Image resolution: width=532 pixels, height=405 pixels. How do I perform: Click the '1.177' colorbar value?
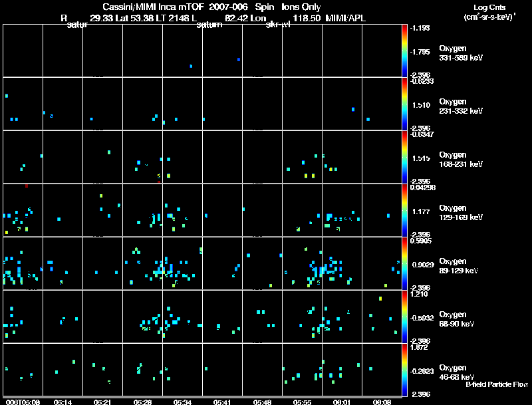[421, 211]
